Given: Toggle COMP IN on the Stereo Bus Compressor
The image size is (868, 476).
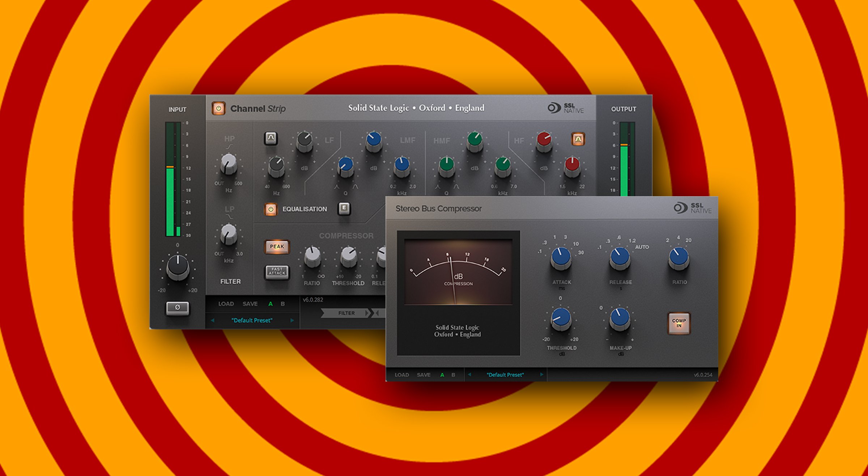Looking at the screenshot, I should tap(679, 323).
